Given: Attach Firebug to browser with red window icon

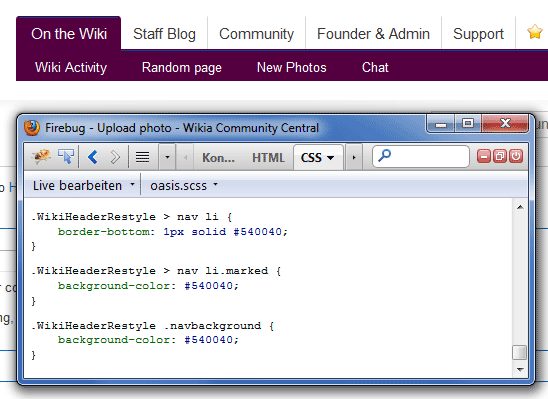Looking at the screenshot, I should point(500,157).
